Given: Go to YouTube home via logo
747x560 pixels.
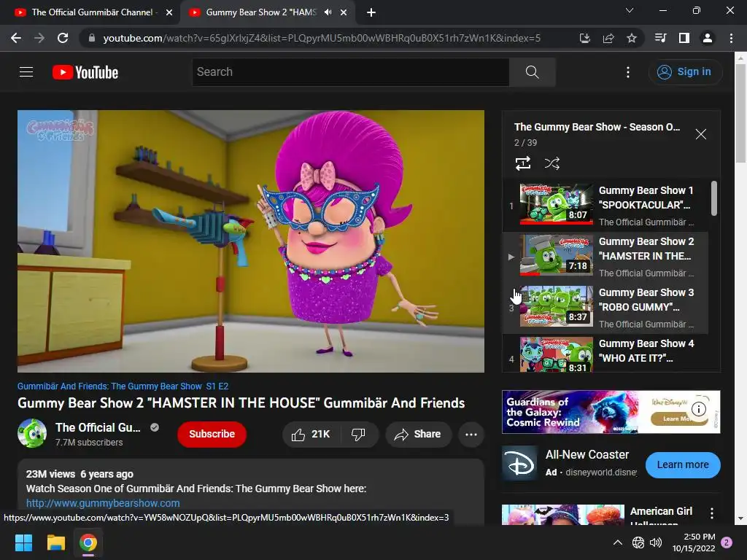Looking at the screenshot, I should [85, 72].
